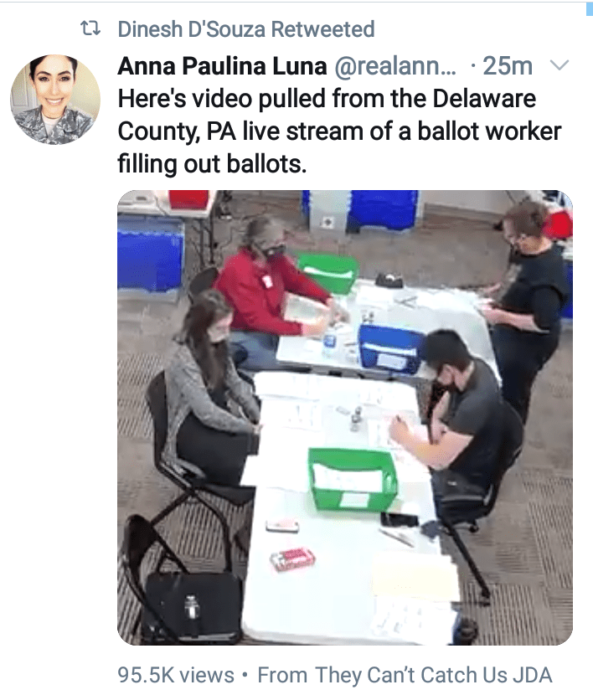Open the tweet text about Delaware County
The image size is (593, 700).
pyautogui.click(x=339, y=131)
